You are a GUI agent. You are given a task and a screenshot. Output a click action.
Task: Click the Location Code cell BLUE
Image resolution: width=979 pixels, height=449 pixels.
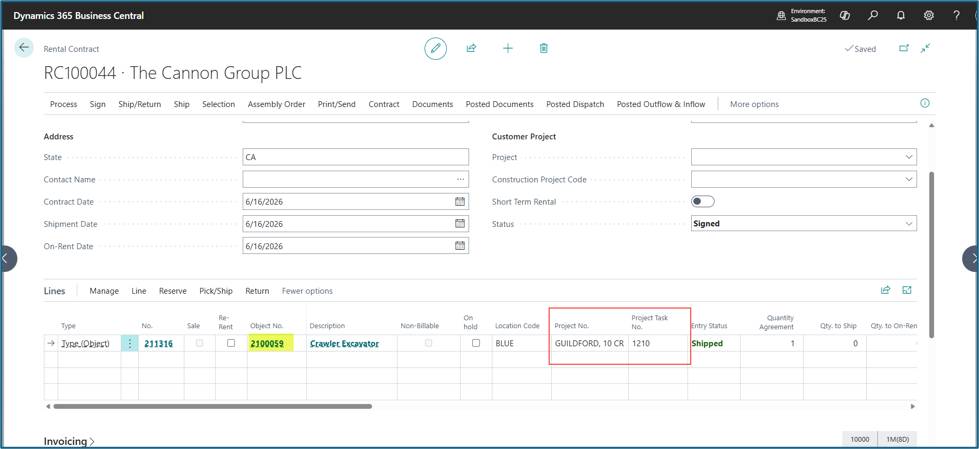(520, 343)
